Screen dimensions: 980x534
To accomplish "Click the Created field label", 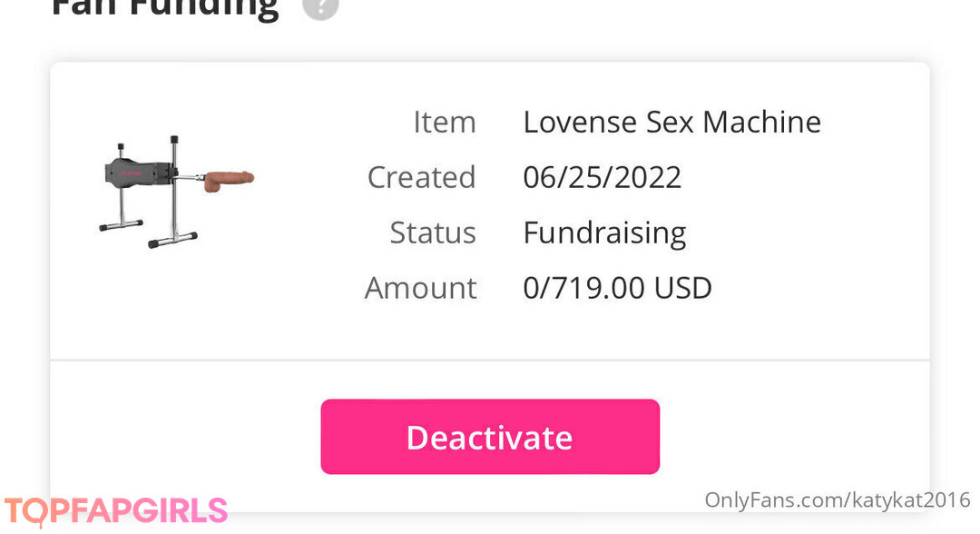I will click(x=421, y=177).
